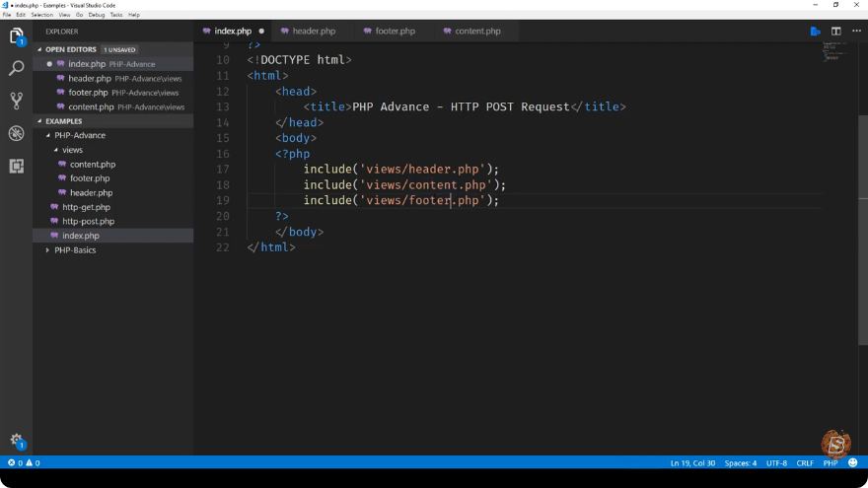This screenshot has width=868, height=488.
Task: Split the editor with split icon
Action: (835, 31)
